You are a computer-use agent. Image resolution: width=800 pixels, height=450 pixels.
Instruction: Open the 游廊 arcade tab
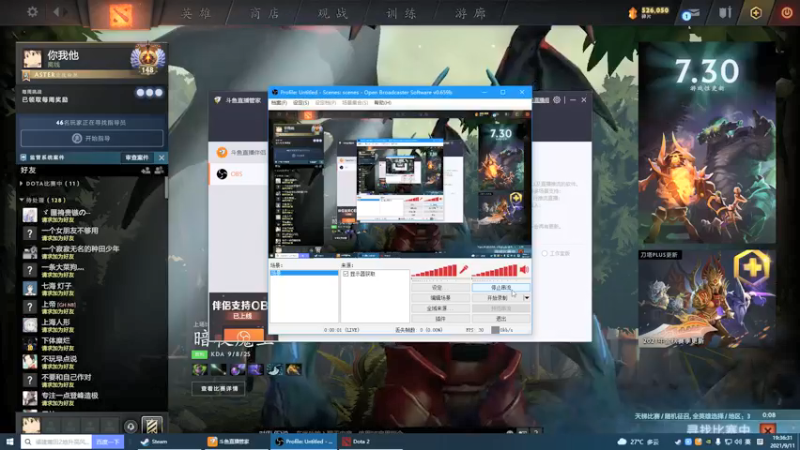pos(470,13)
